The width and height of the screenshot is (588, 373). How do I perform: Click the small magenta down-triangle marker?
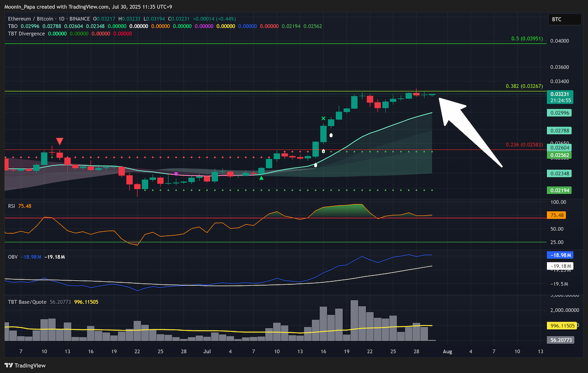click(176, 174)
